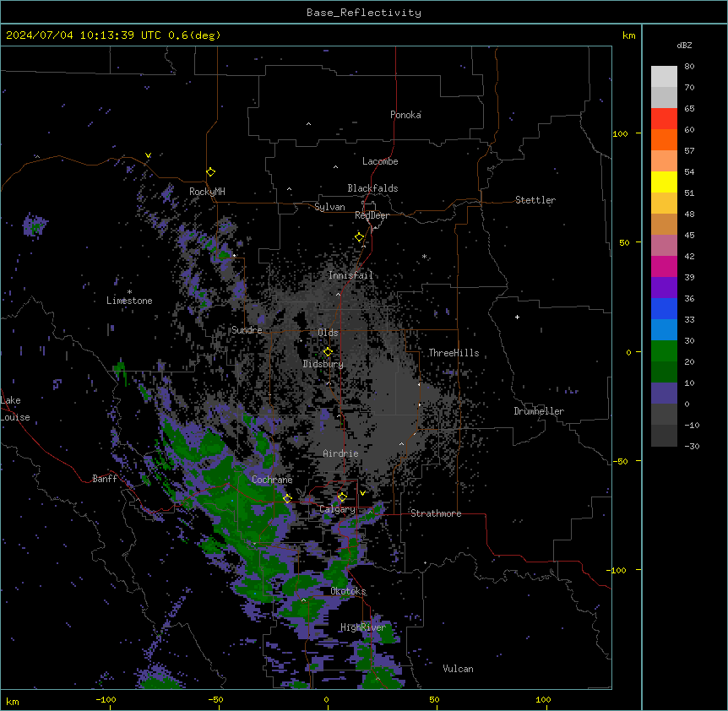Click the yellow diamond marker between Olds and Didsbury

click(x=328, y=352)
